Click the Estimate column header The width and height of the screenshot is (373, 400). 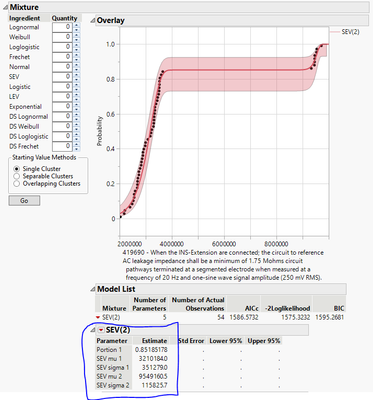(154, 341)
